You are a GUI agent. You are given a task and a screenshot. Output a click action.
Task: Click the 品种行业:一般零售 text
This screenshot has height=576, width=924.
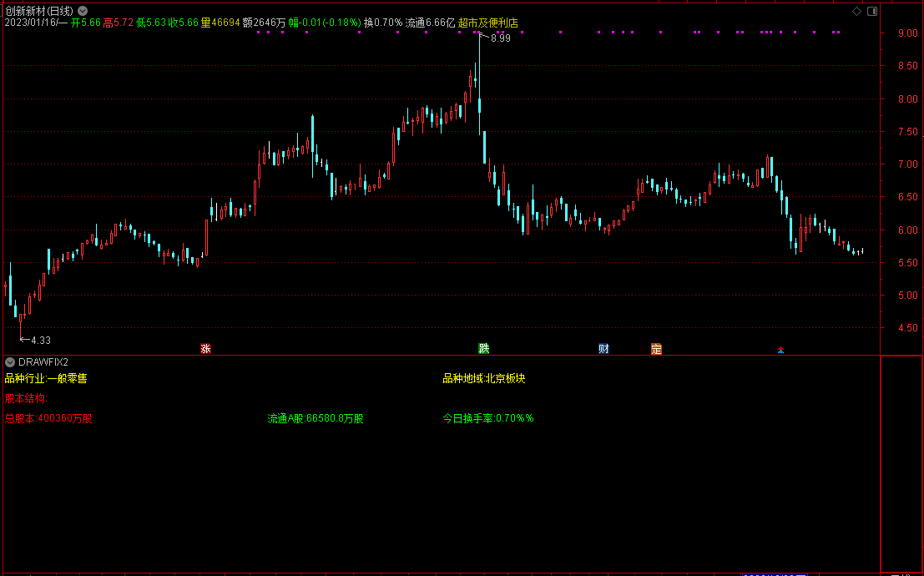click(x=46, y=378)
